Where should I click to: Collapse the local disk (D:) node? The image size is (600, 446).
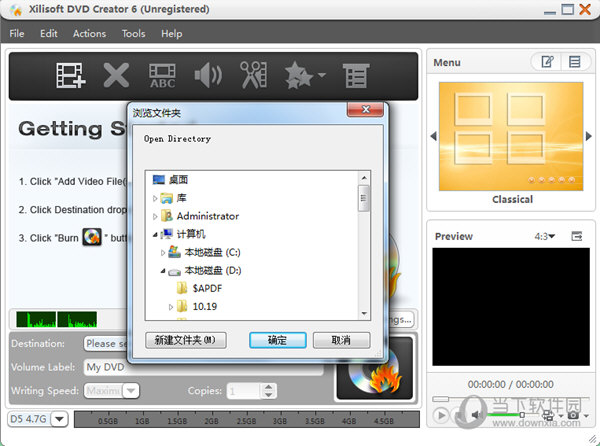click(x=163, y=271)
